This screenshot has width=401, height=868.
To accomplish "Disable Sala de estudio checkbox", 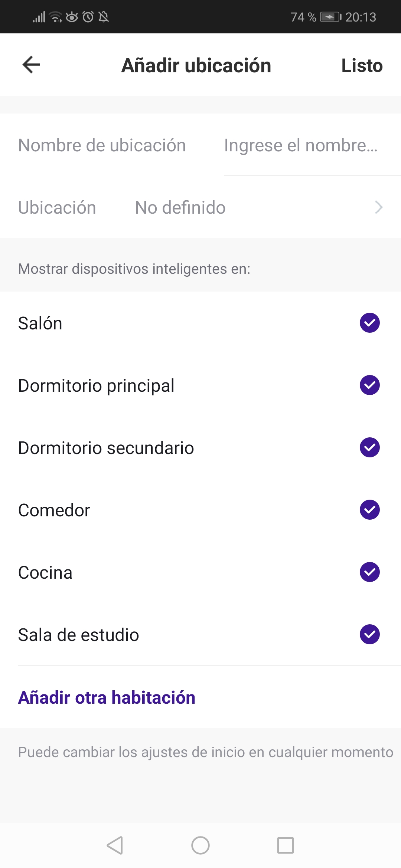I will coord(369,634).
